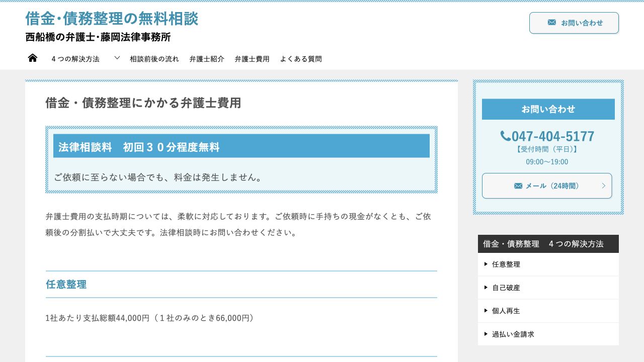Click the 借金・債務整理 ４つの解決方法 sidebar header
Screen dimensions: 644x362
click(548, 244)
